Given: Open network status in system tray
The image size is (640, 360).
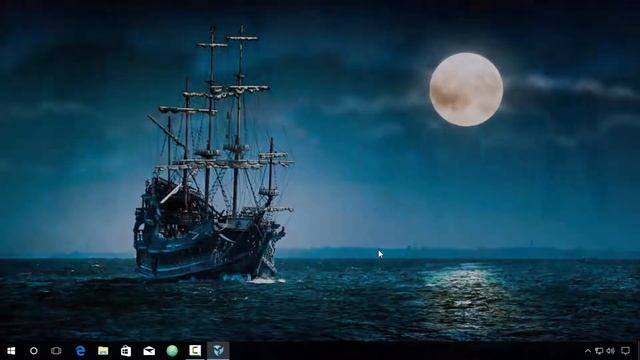Looking at the screenshot, I should click(x=599, y=351).
